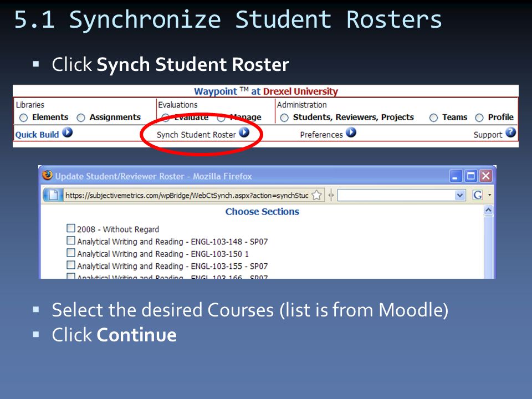
Task: Open the search engine chooser arrow
Action: pos(489,195)
